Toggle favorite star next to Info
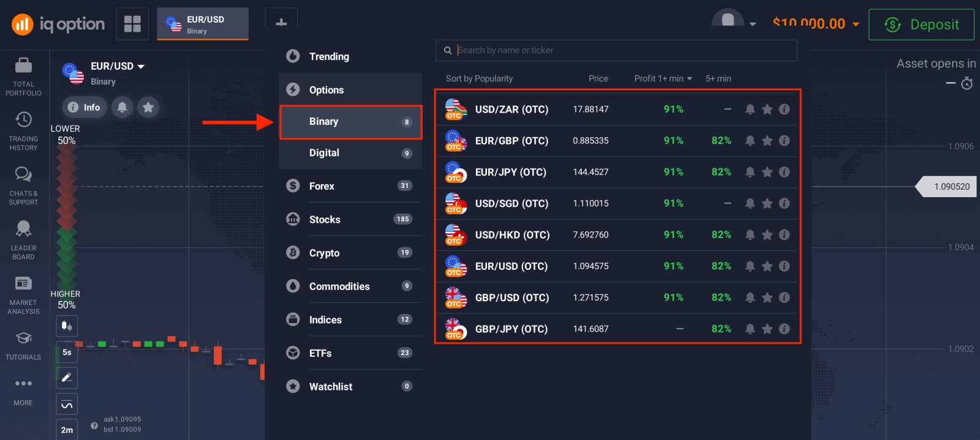 point(148,107)
